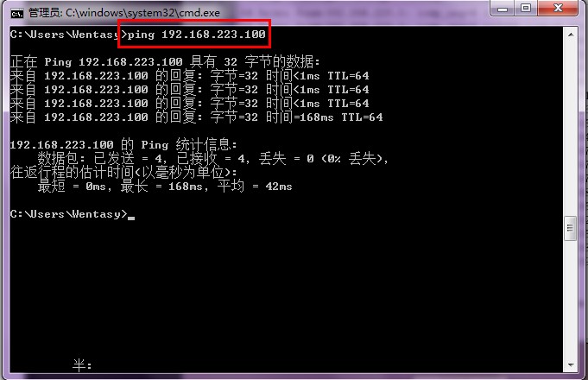Click the 半: input method indicator

[x=82, y=365]
